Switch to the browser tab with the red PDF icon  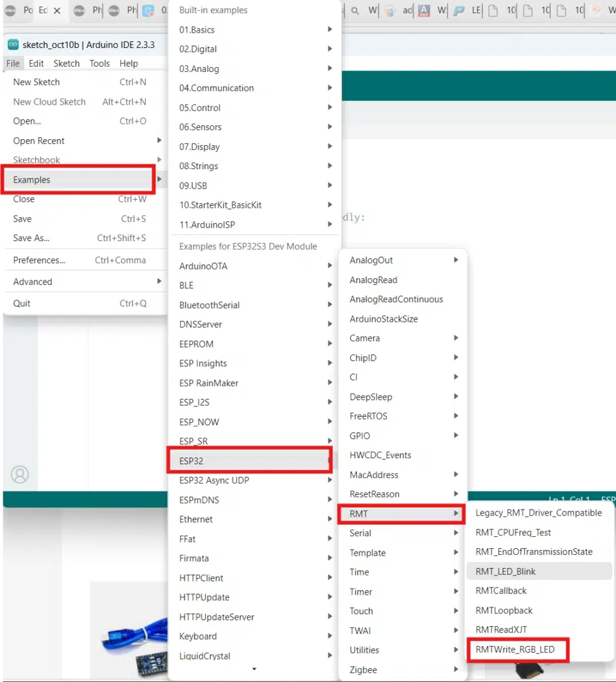click(424, 11)
